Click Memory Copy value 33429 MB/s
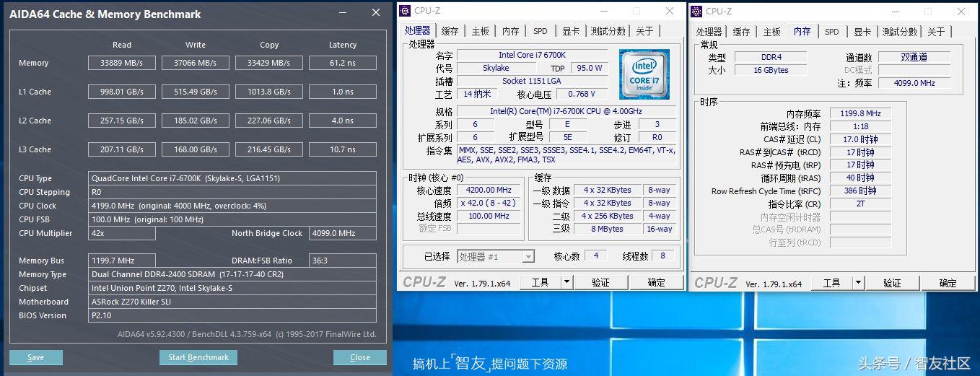 [x=269, y=63]
